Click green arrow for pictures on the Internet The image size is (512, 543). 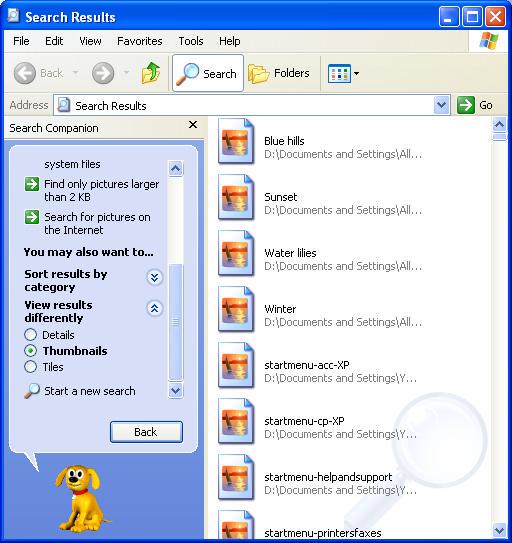(32, 217)
